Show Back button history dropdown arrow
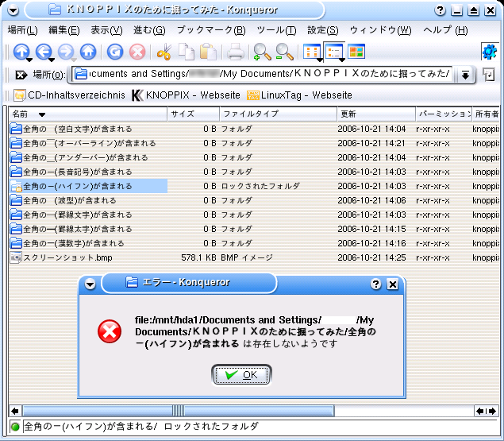The height and width of the screenshot is (441, 504). 52,60
